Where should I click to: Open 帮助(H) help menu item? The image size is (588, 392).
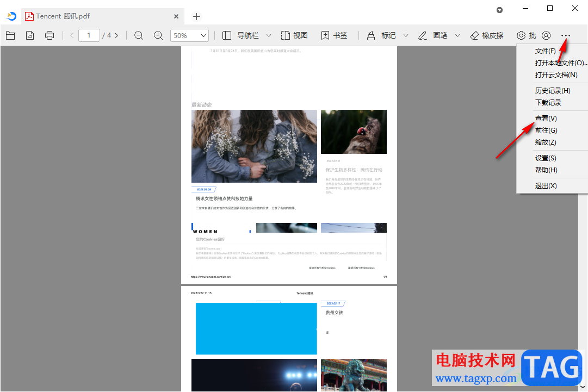coord(546,170)
